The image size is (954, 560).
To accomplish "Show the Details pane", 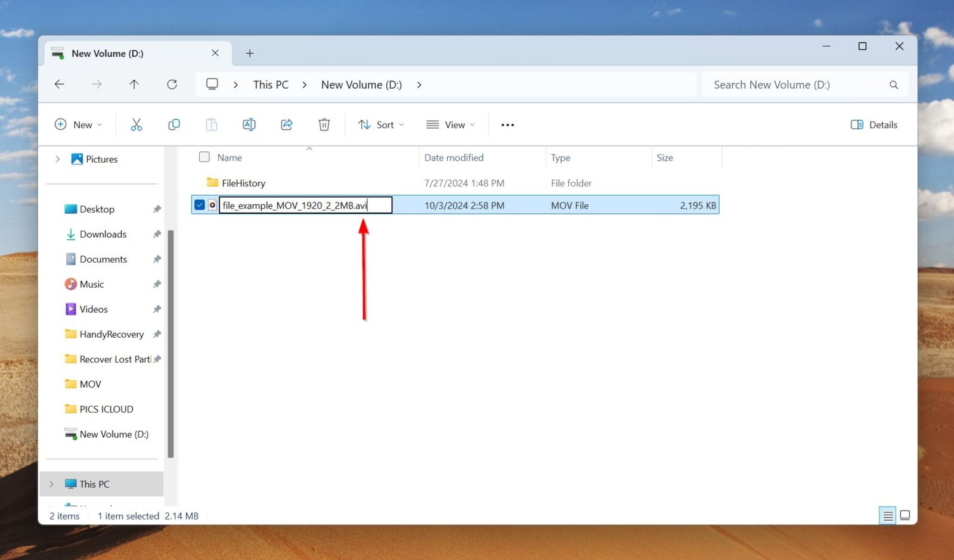I will [x=873, y=125].
